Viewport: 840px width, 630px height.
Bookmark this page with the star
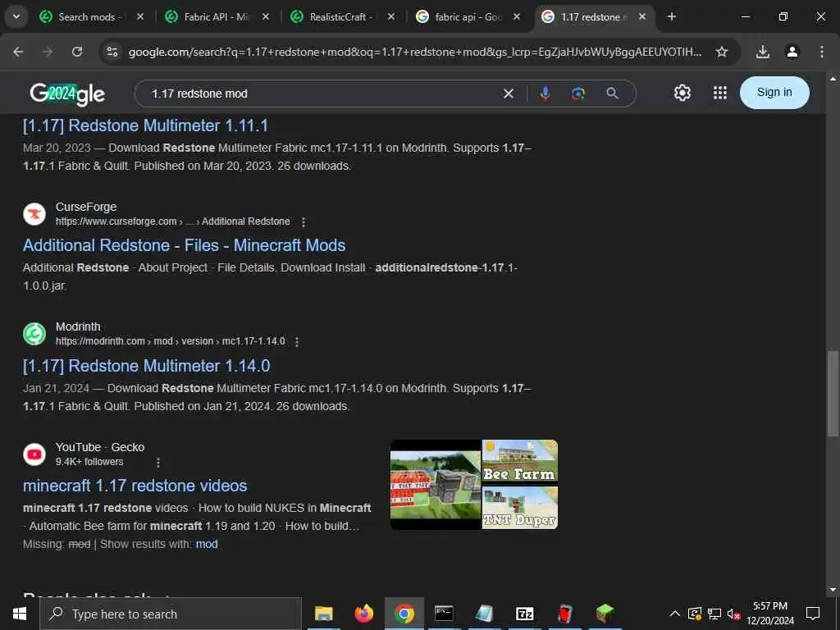tap(722, 52)
